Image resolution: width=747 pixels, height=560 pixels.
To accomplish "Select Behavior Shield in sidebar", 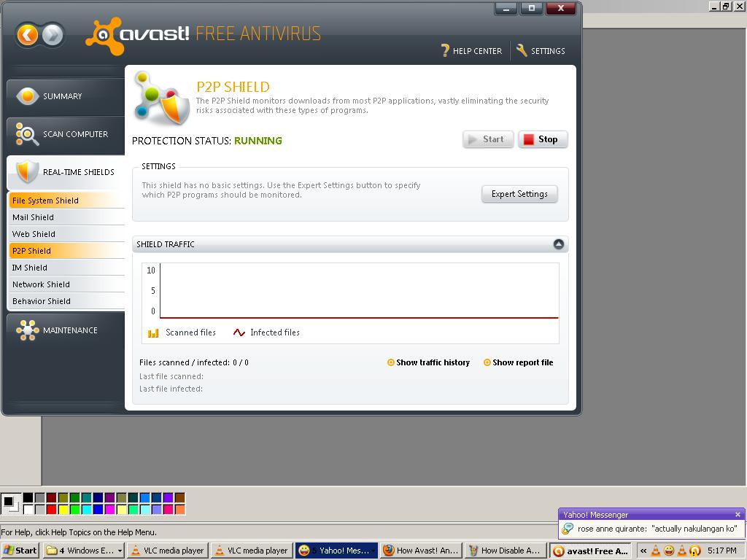I will pos(66,301).
